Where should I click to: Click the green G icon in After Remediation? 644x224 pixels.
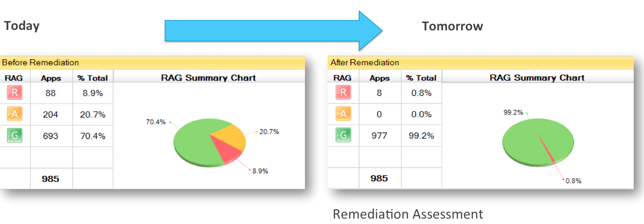tap(343, 136)
